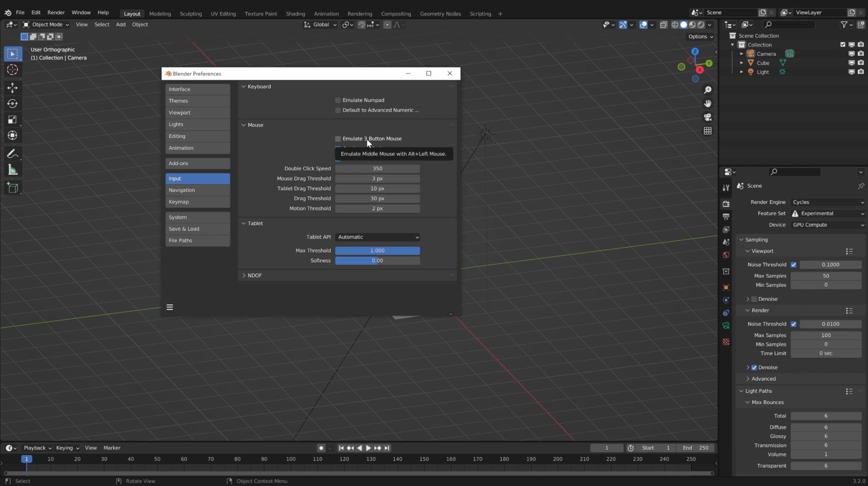Open the Save & Load preferences section

click(x=198, y=229)
